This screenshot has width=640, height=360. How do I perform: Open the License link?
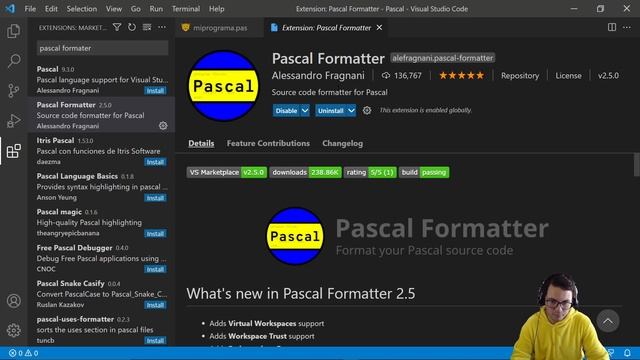(x=568, y=76)
